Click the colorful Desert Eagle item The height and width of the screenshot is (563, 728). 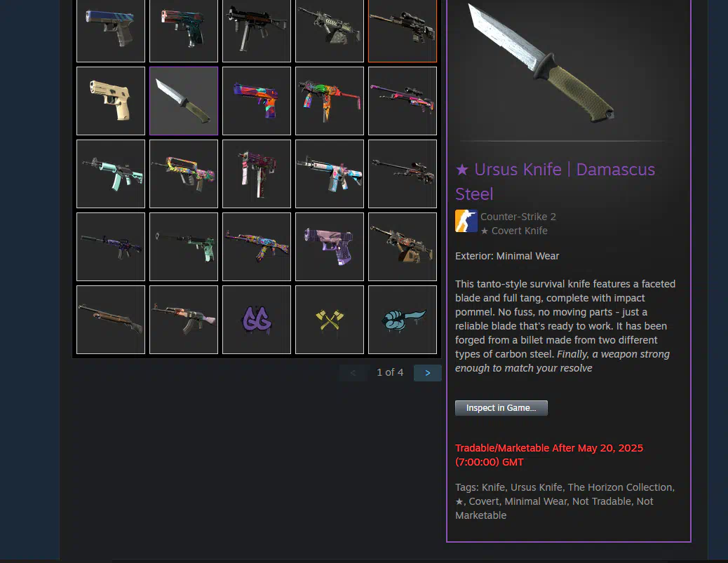coord(256,101)
